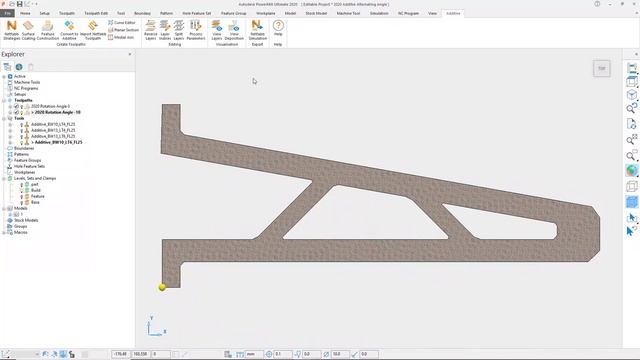Collapse Levels, Sets and Clamps node
The image size is (640, 360).
point(4,178)
